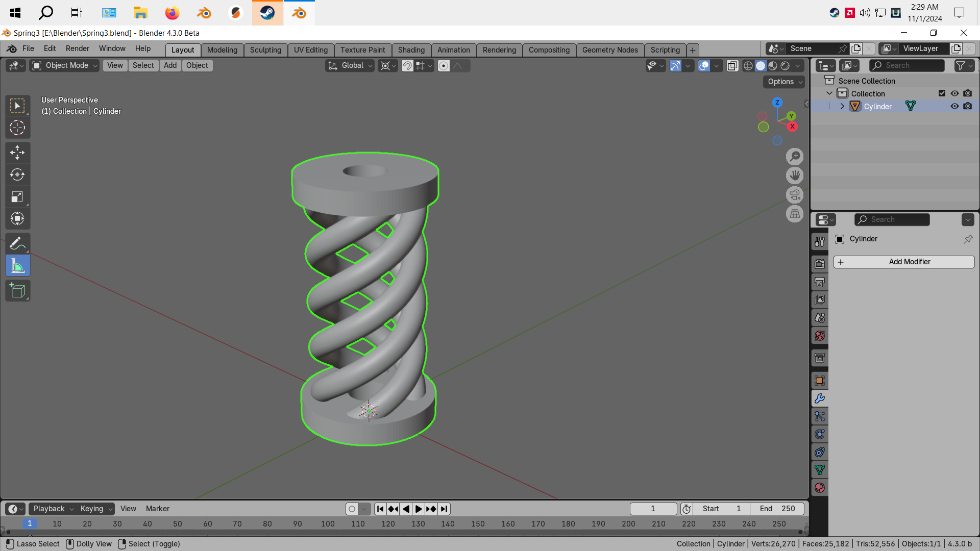
Task: Play the animation forward
Action: pos(419,509)
